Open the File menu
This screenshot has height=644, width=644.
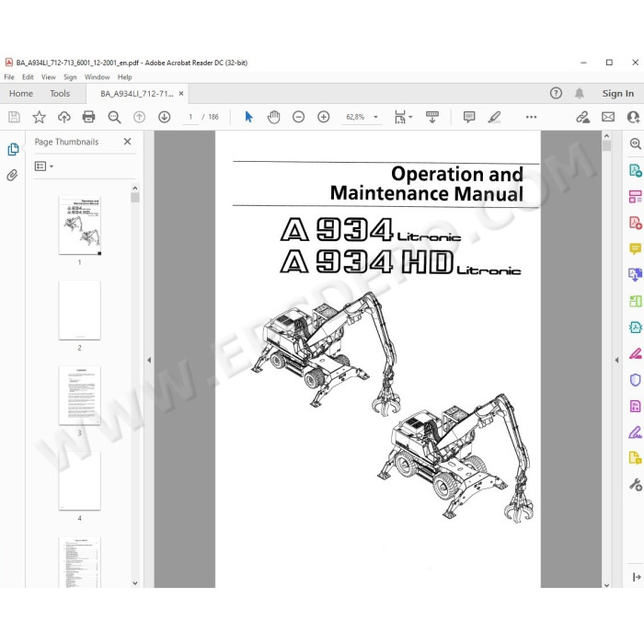pos(9,76)
